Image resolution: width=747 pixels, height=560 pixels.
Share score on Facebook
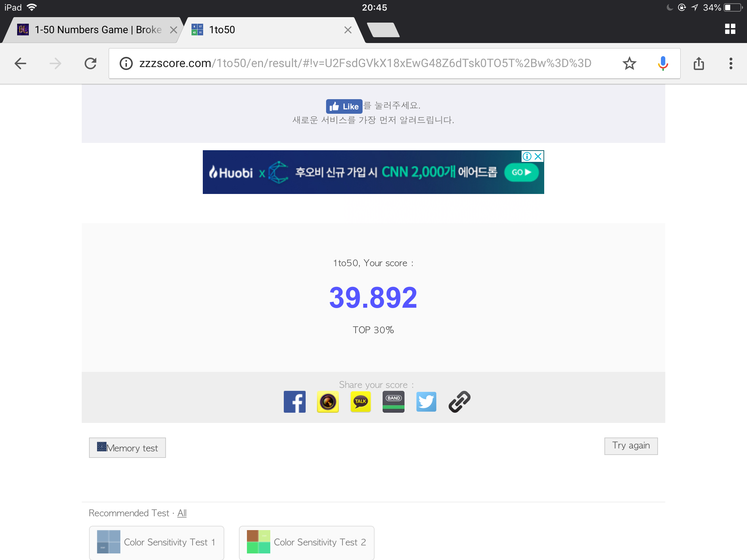pos(295,402)
